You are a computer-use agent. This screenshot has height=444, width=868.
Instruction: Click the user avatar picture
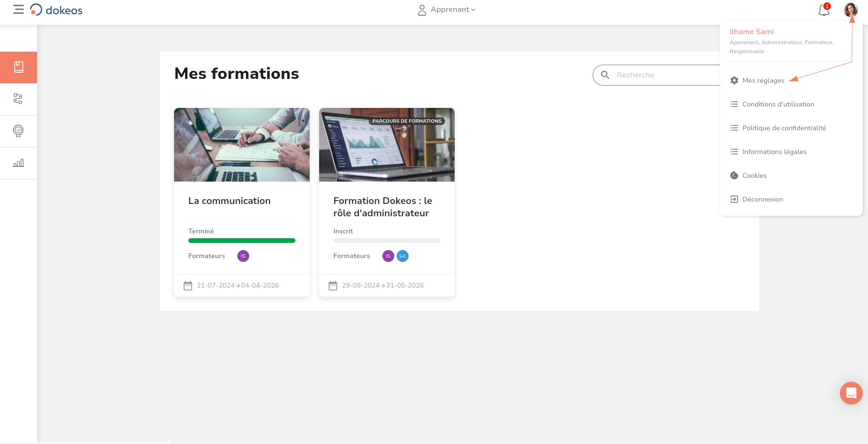pyautogui.click(x=850, y=10)
